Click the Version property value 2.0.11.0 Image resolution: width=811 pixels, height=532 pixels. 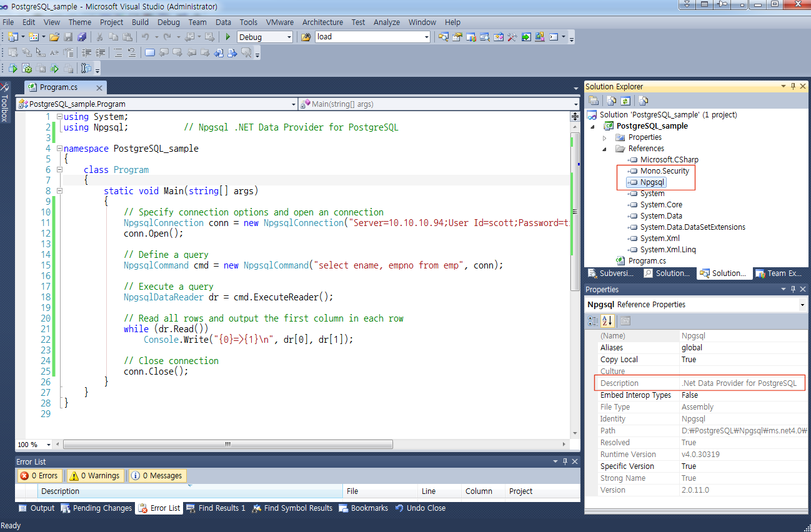click(x=742, y=490)
